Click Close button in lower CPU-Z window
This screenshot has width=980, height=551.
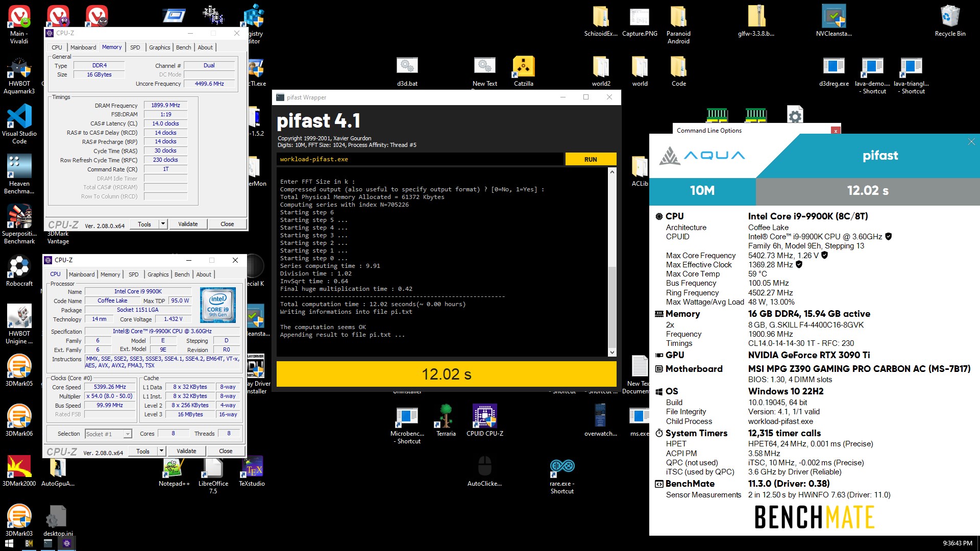(x=226, y=451)
